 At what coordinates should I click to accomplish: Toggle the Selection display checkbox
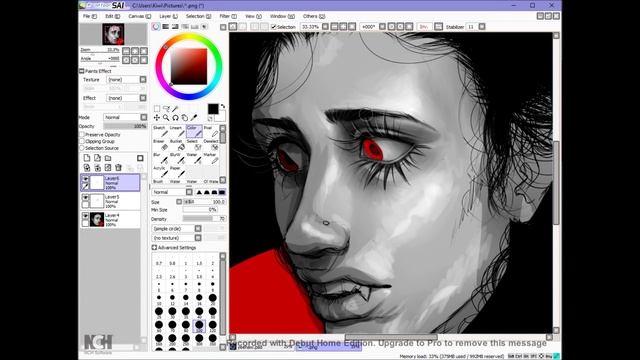tap(274, 27)
